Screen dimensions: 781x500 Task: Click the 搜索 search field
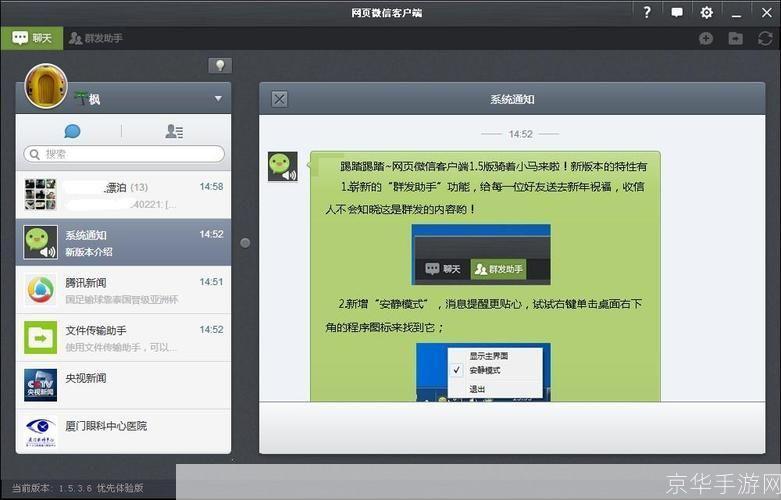(124, 154)
